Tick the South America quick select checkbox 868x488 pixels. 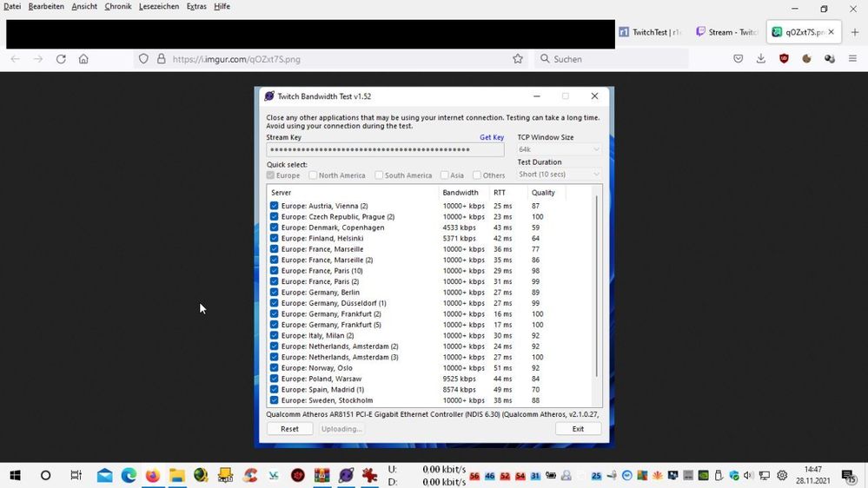379,175
